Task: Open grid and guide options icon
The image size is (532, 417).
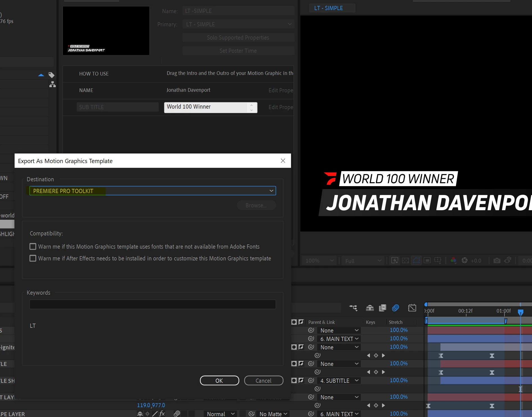Action: [x=438, y=261]
